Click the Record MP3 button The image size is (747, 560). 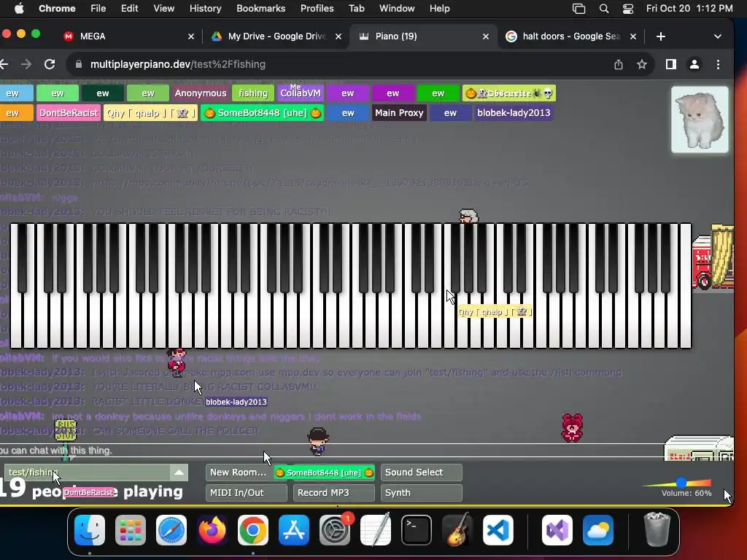[333, 493]
